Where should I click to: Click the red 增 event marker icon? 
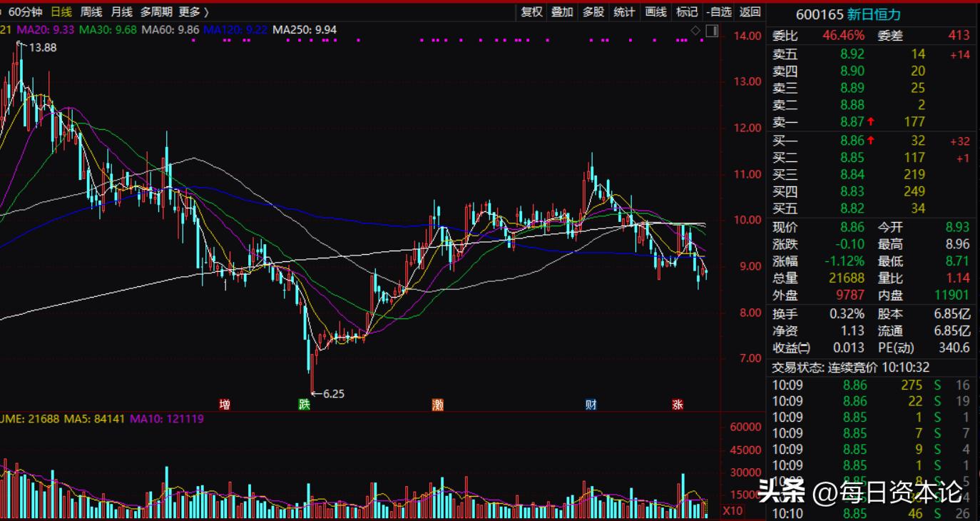pos(225,405)
